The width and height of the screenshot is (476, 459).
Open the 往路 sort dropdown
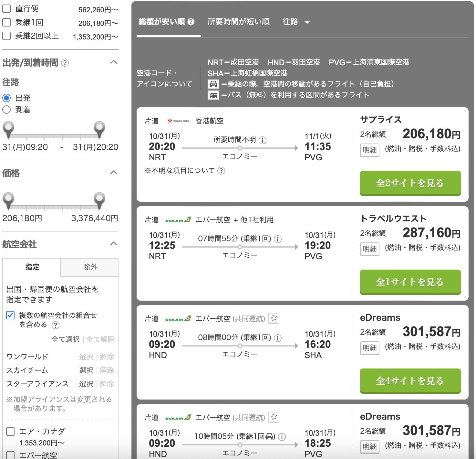point(296,22)
